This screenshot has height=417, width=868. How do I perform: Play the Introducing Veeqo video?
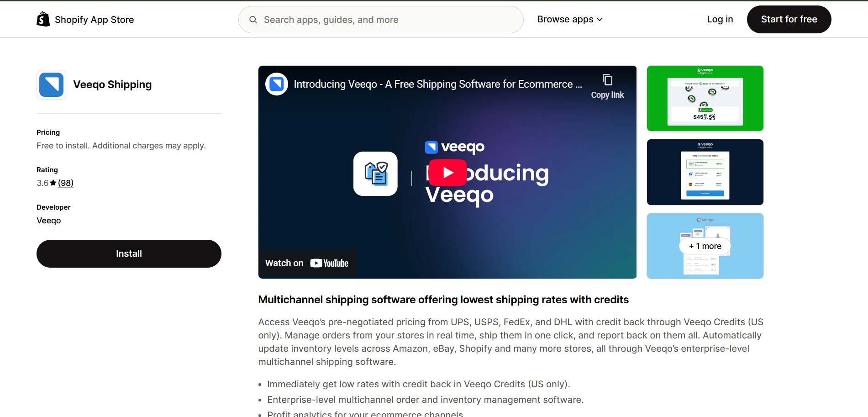pyautogui.click(x=447, y=172)
